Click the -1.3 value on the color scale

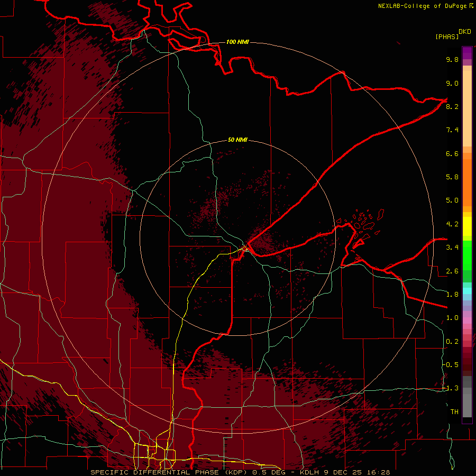tap(451, 388)
